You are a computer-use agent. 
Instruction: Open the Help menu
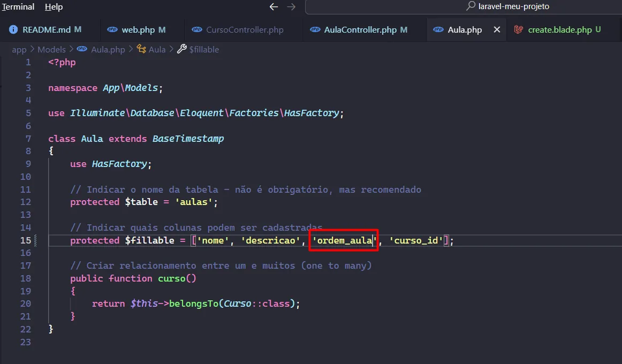[x=52, y=7]
